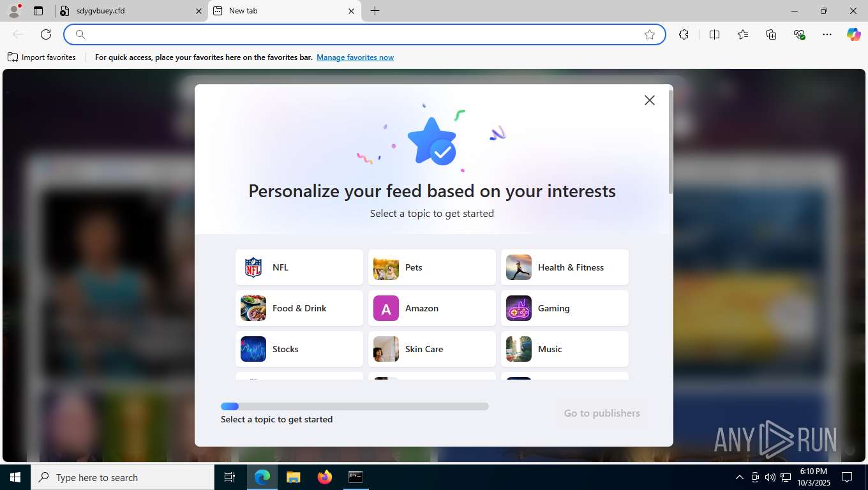This screenshot has height=490, width=868.
Task: Open the clock and date
Action: pos(812,477)
